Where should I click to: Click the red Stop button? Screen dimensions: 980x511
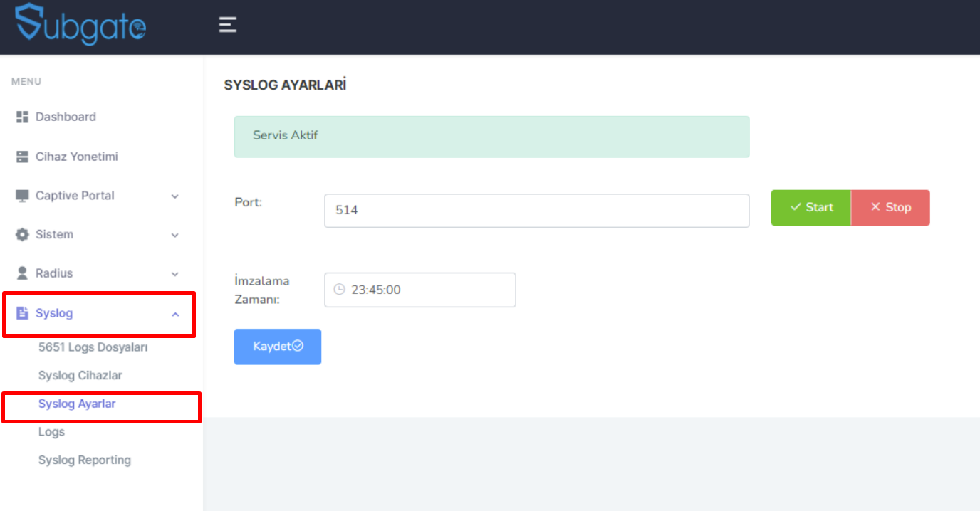pyautogui.click(x=890, y=208)
